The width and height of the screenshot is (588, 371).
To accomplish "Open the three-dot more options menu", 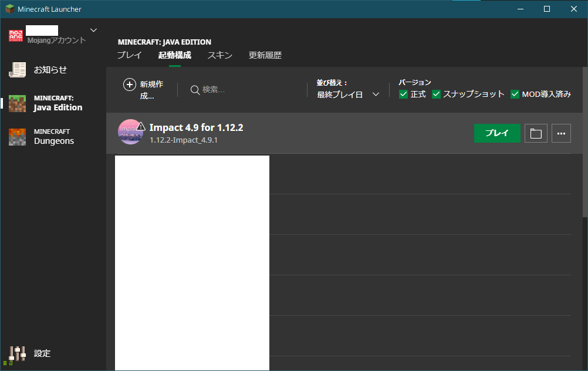I will pos(561,133).
